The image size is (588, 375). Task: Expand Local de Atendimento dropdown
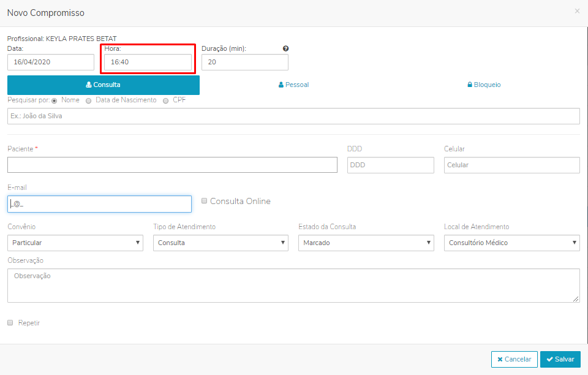pyautogui.click(x=512, y=243)
